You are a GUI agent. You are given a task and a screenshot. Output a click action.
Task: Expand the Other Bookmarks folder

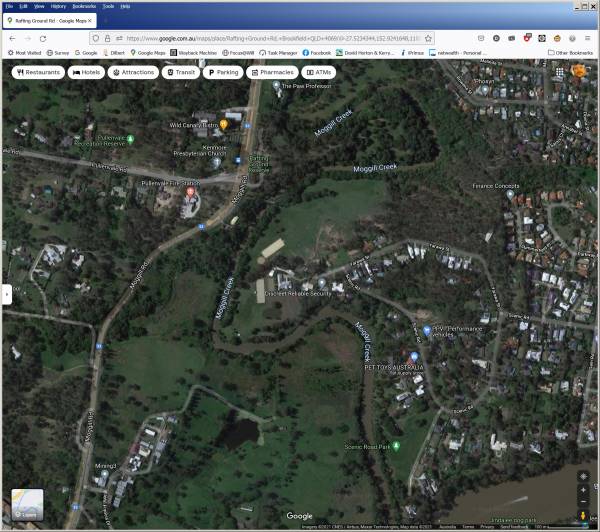(x=571, y=53)
